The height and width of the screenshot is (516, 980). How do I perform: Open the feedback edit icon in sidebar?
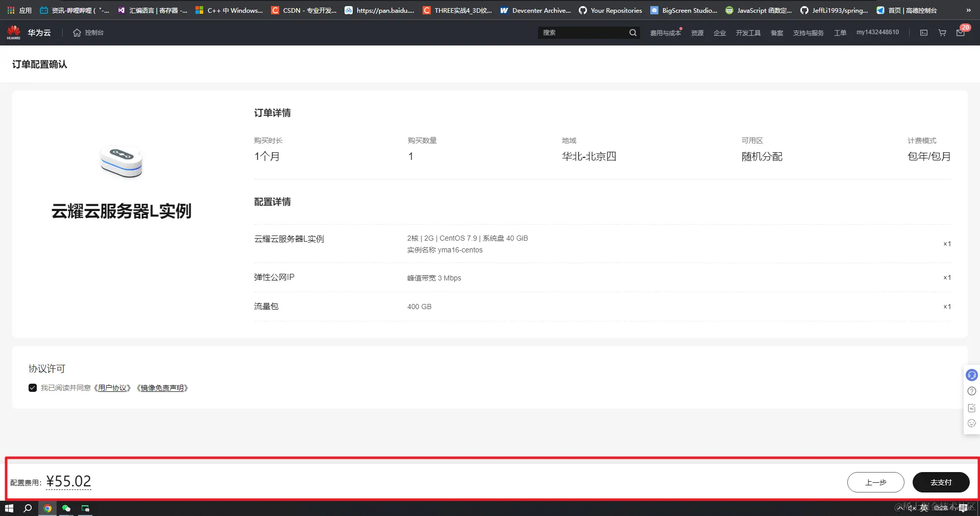pyautogui.click(x=972, y=408)
